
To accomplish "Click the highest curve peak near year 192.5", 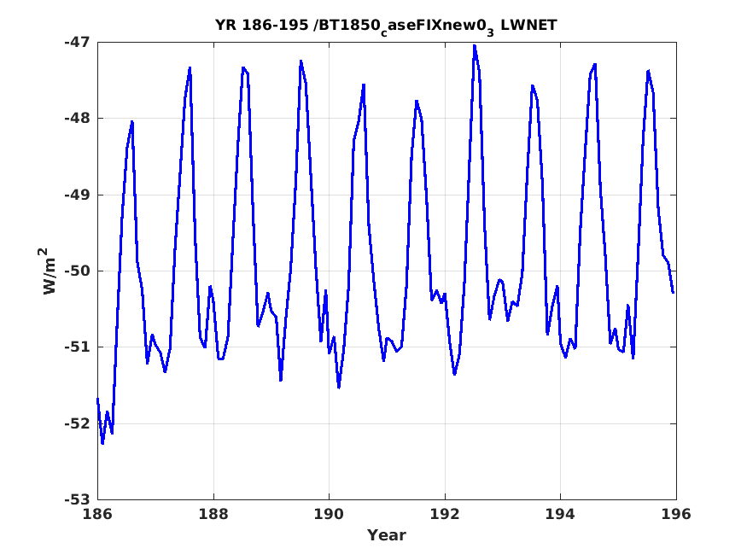I will (475, 46).
